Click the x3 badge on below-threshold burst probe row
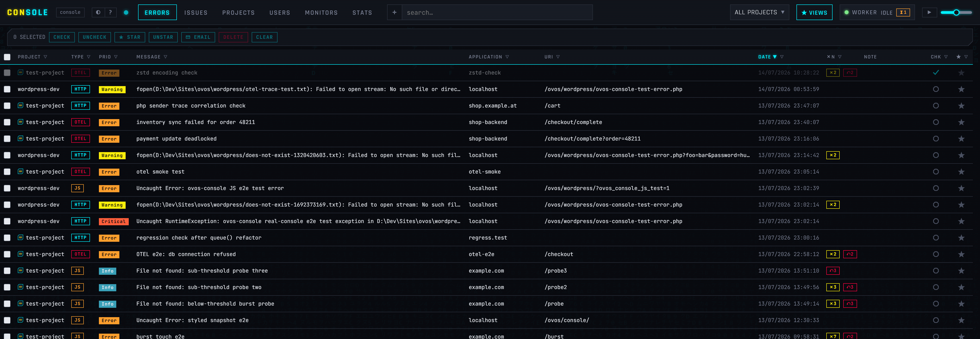Image resolution: width=980 pixels, height=339 pixels. 833,304
